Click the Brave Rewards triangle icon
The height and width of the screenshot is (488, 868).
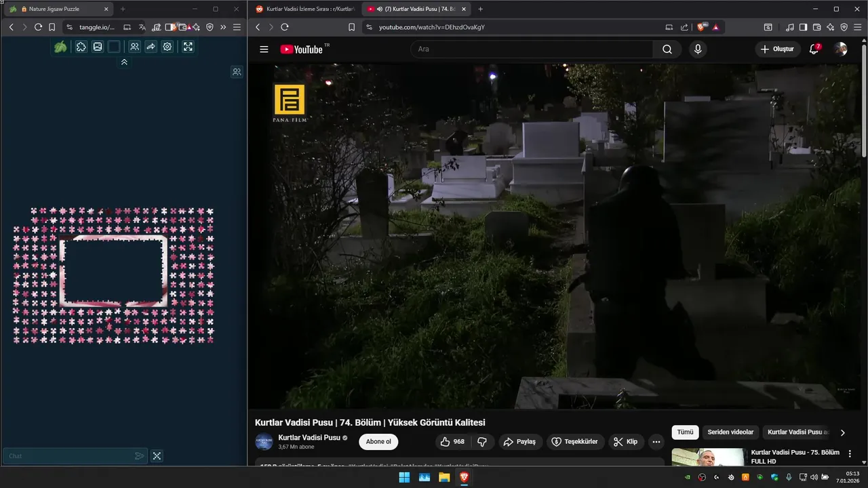[x=715, y=27]
